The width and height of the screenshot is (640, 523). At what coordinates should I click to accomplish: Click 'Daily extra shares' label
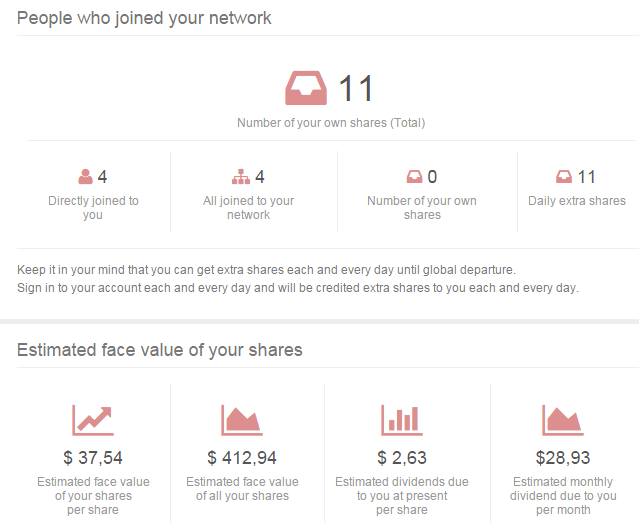click(577, 200)
